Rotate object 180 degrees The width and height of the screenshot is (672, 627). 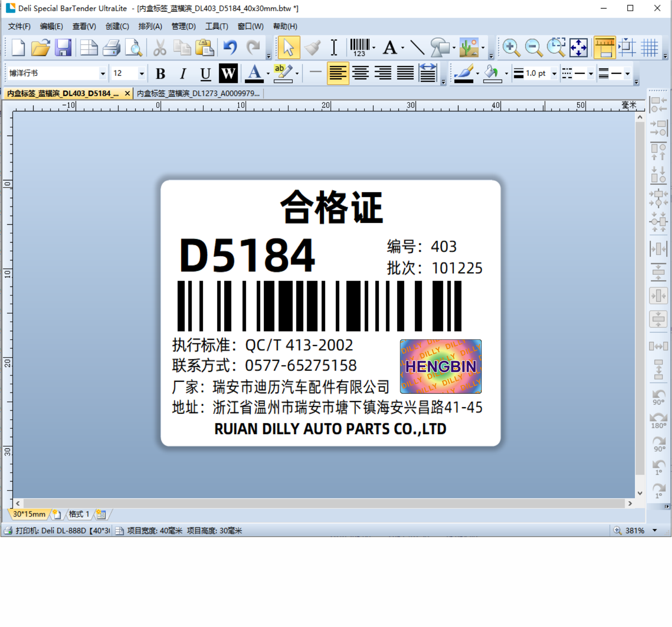tap(659, 420)
